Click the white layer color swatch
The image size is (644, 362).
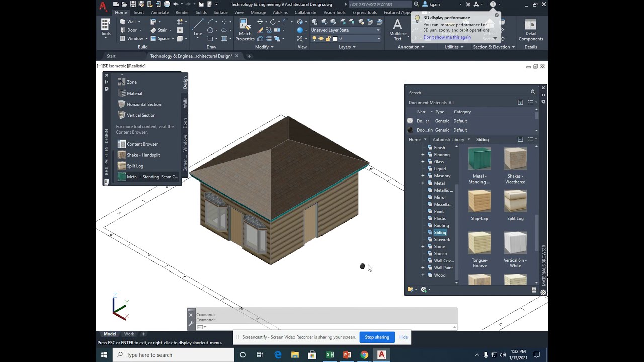[x=334, y=39]
